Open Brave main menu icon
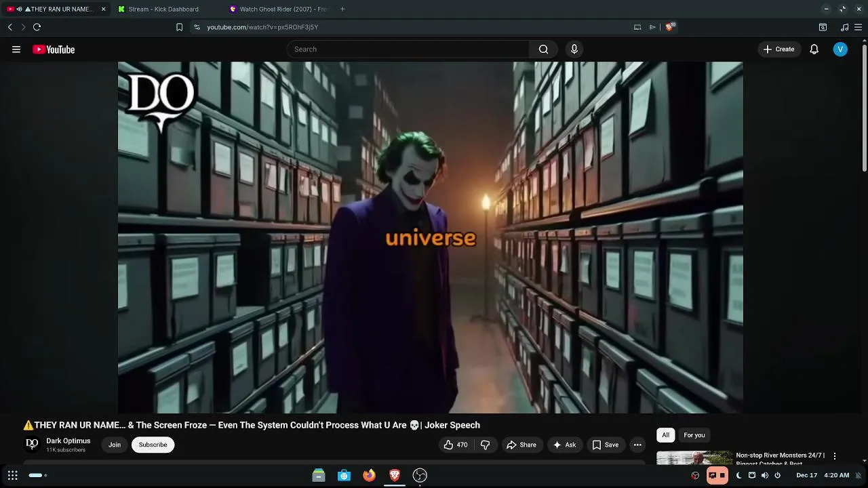The height and width of the screenshot is (488, 868). [x=858, y=27]
